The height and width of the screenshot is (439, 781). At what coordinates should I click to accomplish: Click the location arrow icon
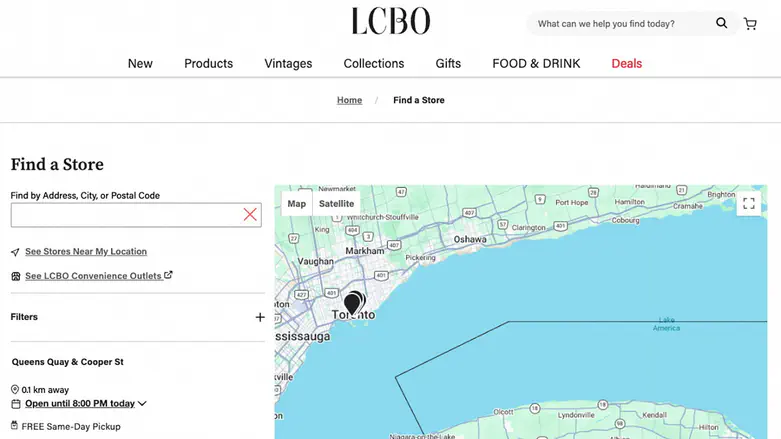click(15, 252)
